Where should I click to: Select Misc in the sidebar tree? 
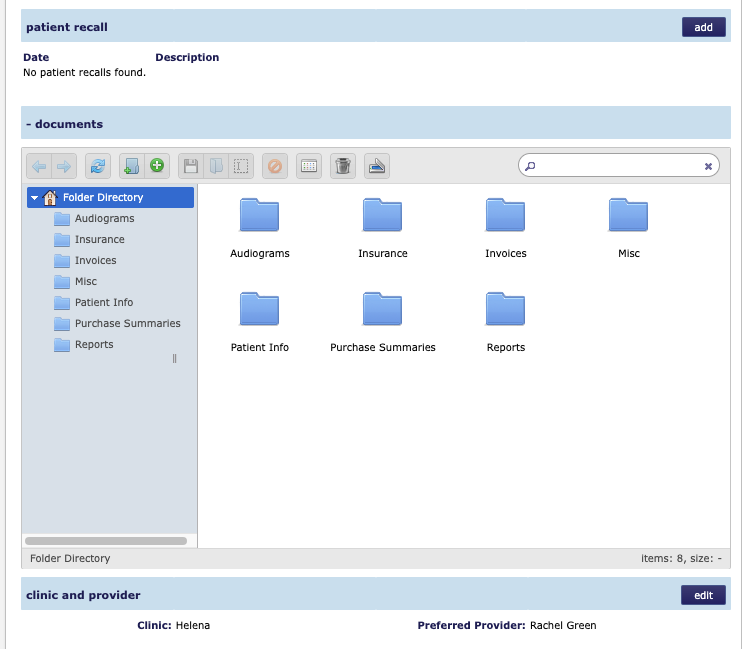coord(86,281)
